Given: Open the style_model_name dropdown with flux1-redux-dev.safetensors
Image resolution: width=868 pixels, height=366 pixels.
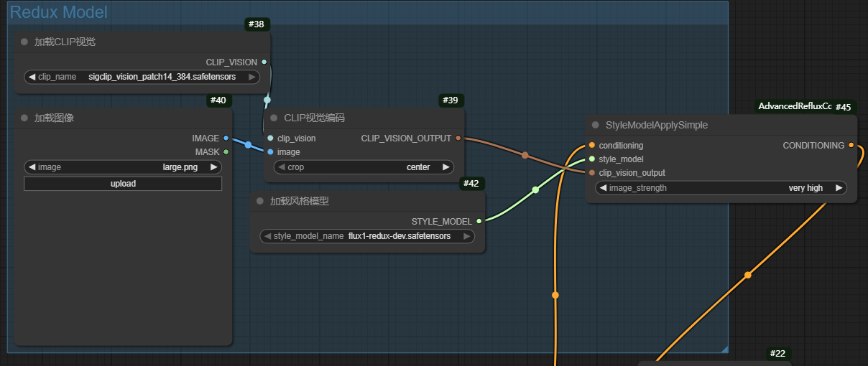Looking at the screenshot, I should [366, 236].
